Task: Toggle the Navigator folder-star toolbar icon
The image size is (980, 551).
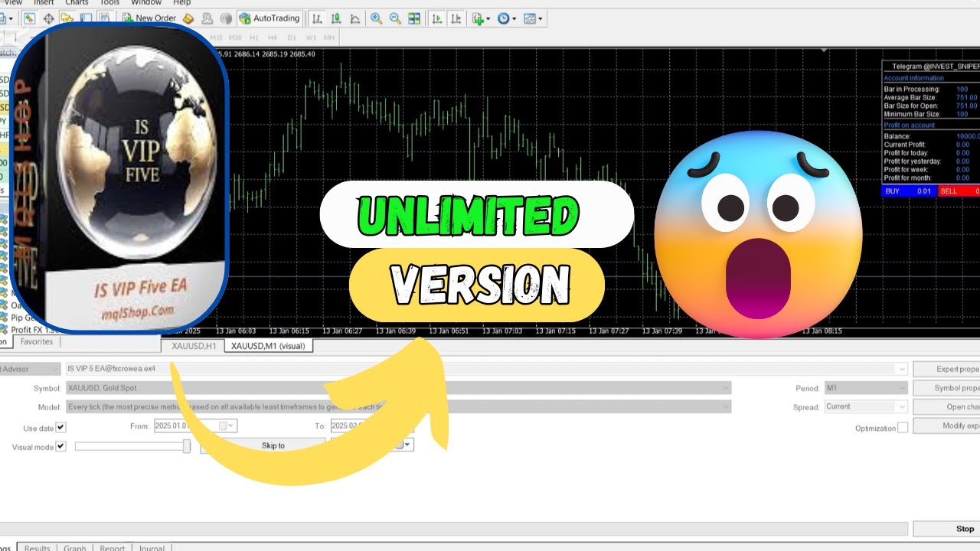Action: 67,18
